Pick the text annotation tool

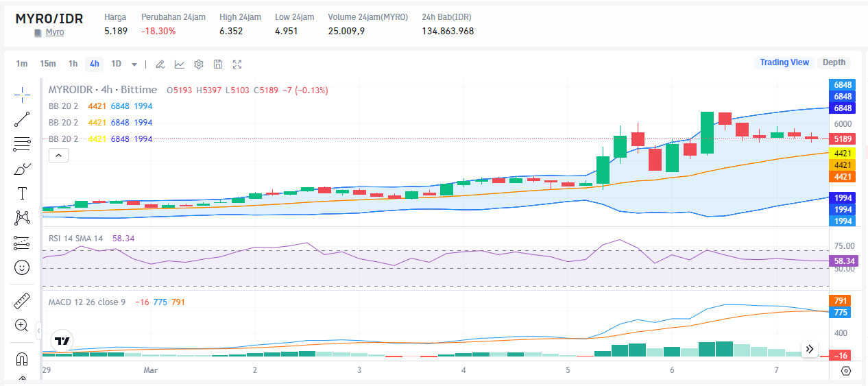click(x=22, y=193)
